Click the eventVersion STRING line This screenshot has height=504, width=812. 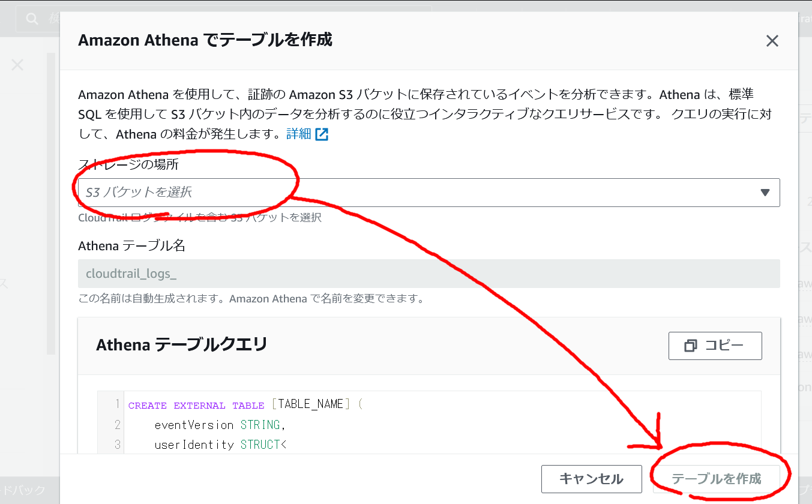pos(220,425)
